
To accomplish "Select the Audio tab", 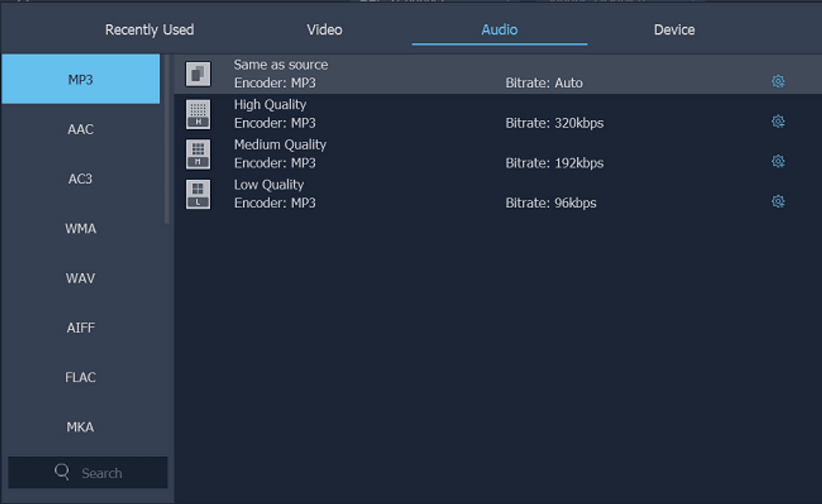I will pyautogui.click(x=499, y=30).
